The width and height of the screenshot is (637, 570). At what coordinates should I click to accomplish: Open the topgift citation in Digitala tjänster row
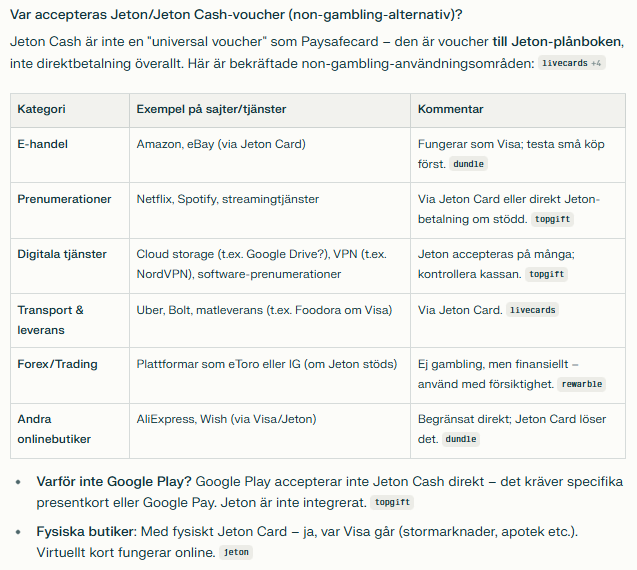point(546,274)
